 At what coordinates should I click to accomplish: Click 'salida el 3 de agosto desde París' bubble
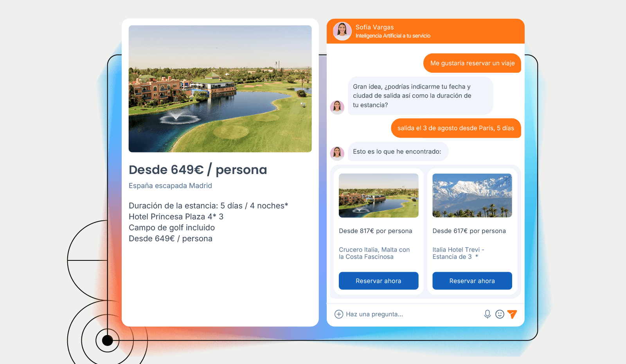click(x=456, y=128)
